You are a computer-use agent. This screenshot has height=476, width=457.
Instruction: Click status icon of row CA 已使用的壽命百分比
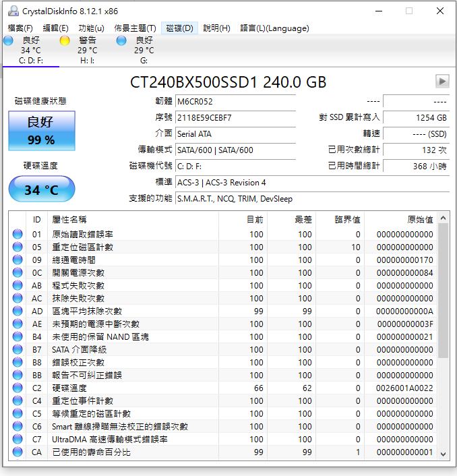tap(18, 452)
